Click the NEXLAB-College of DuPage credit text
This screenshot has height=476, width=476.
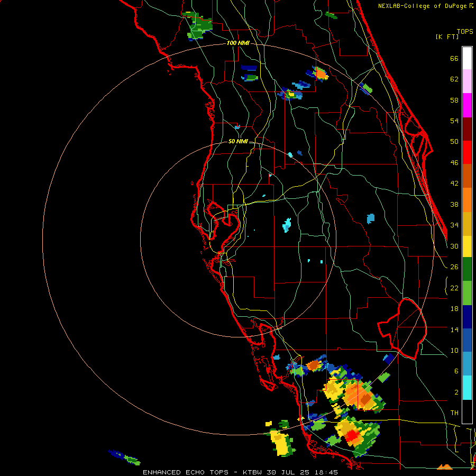(426, 6)
